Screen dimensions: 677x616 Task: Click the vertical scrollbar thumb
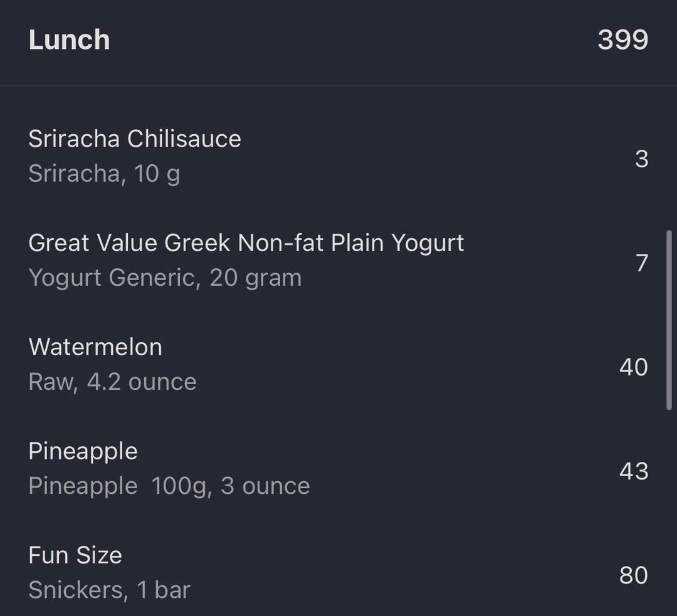(668, 320)
